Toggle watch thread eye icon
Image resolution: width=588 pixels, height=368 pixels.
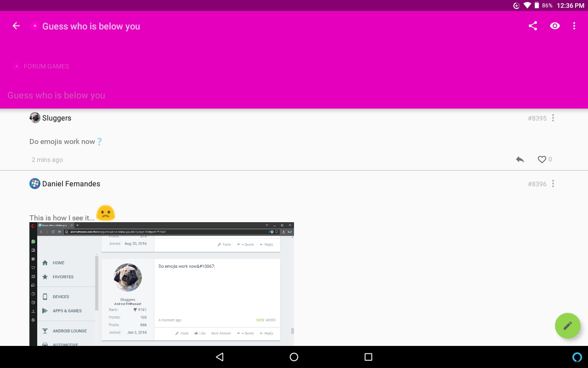point(555,26)
